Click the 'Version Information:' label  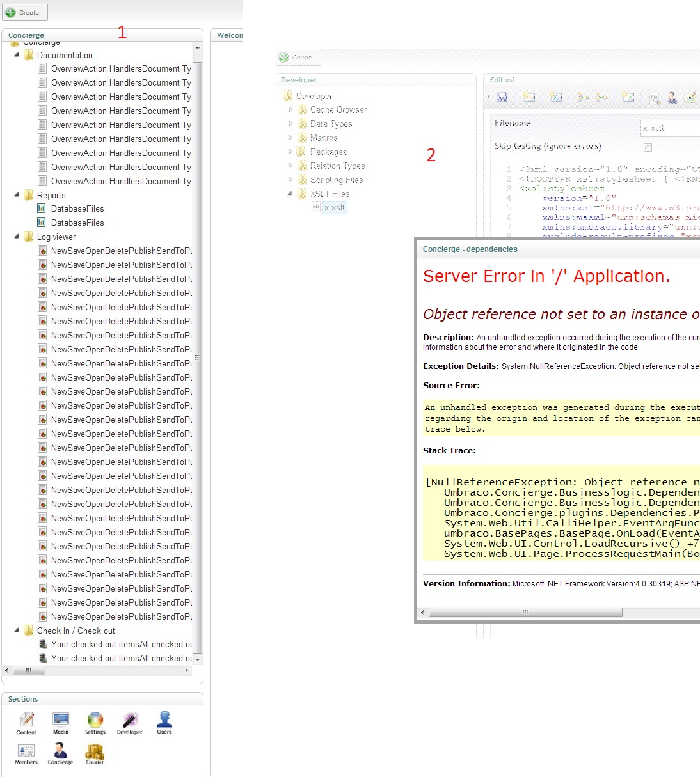[x=466, y=584]
